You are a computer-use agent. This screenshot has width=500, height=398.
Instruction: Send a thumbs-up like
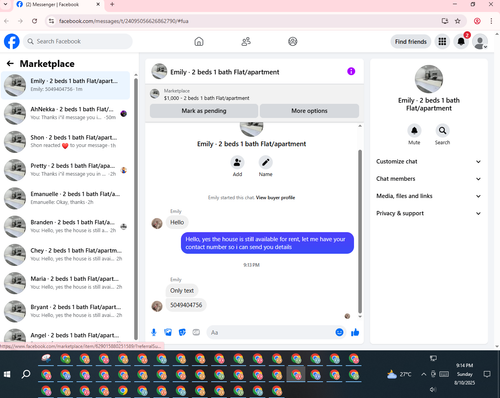point(355,332)
